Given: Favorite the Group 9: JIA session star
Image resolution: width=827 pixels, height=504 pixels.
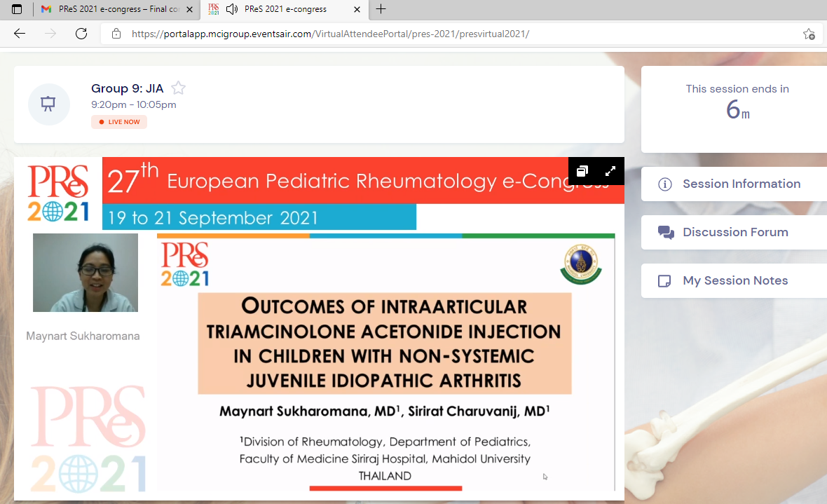Looking at the screenshot, I should (x=179, y=88).
